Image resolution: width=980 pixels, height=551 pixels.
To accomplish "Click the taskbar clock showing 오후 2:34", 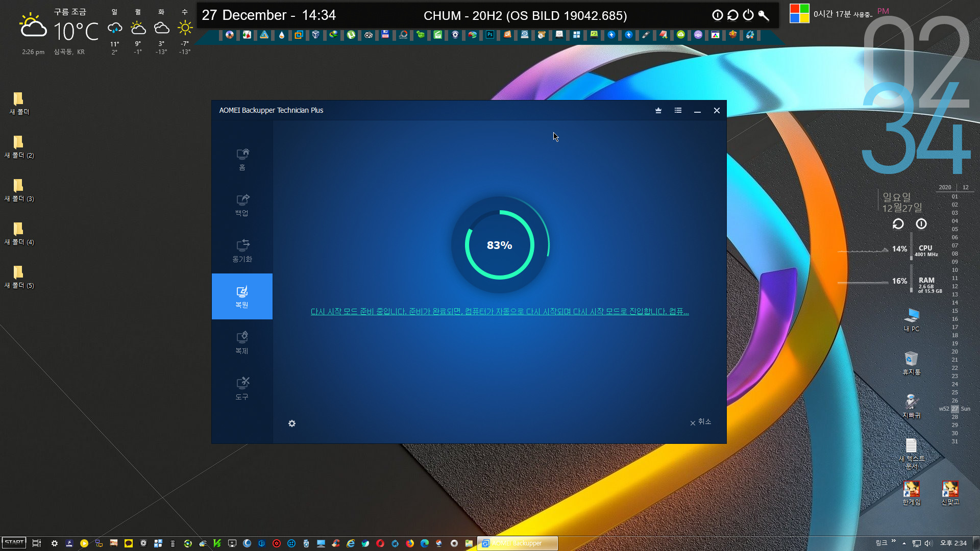I will coord(953,543).
